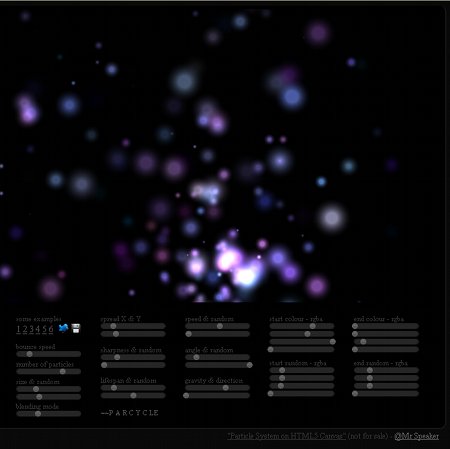Set the number of particles slider
This screenshot has width=450, height=449.
pos(49,371)
